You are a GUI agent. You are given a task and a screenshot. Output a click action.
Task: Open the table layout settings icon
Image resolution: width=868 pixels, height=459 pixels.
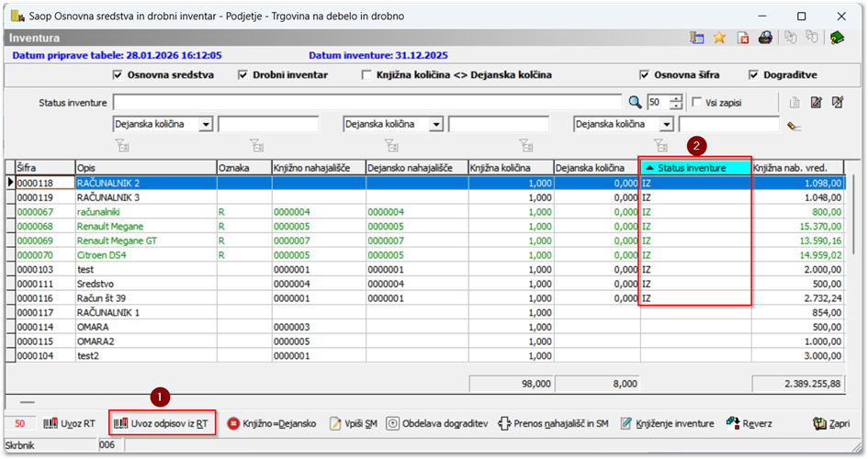coord(696,38)
